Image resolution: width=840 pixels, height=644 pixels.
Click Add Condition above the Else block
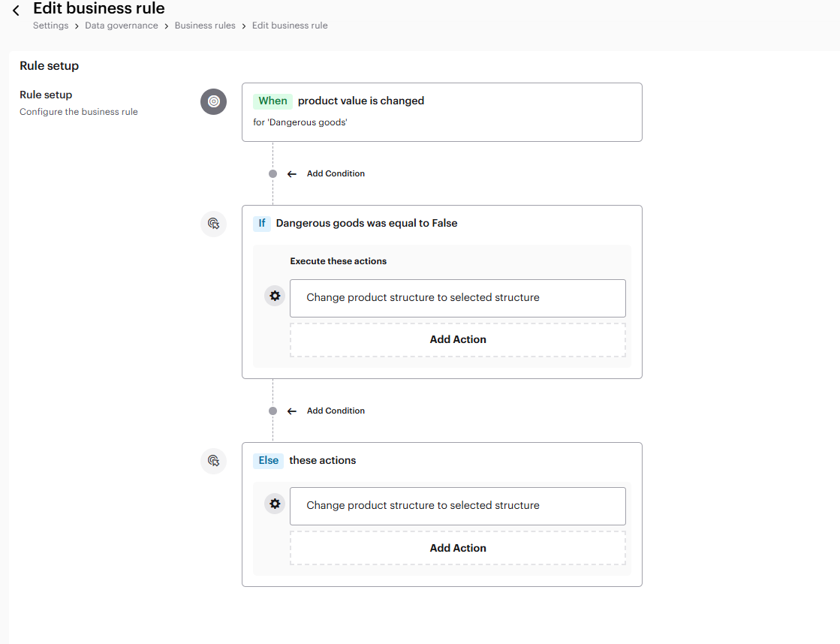(336, 411)
